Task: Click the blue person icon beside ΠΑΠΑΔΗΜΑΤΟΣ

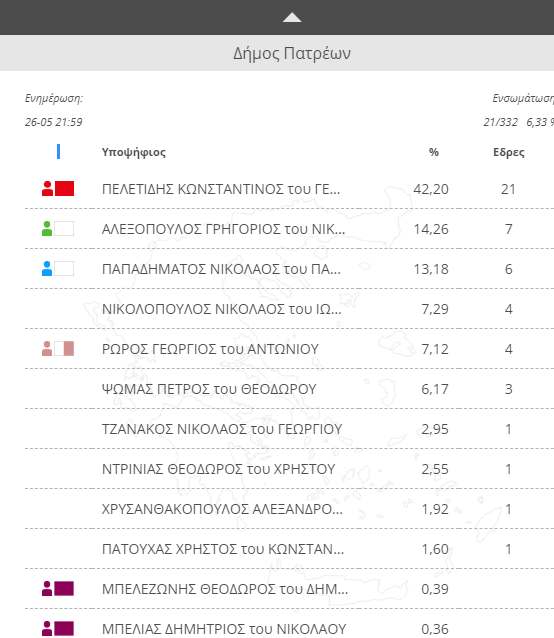Action: (47, 269)
